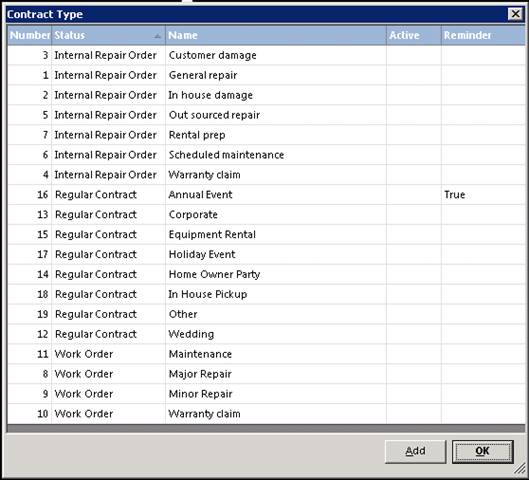Select the Major Repair work order

click(x=267, y=374)
